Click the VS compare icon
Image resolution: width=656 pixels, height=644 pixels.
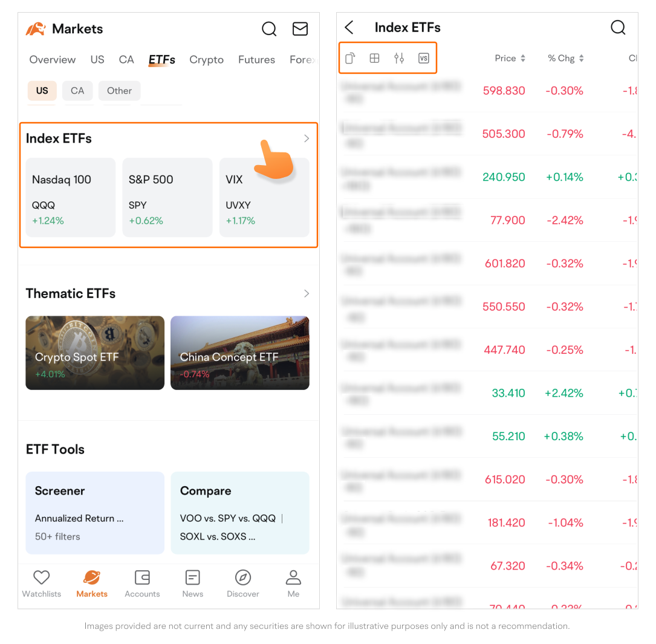[423, 58]
